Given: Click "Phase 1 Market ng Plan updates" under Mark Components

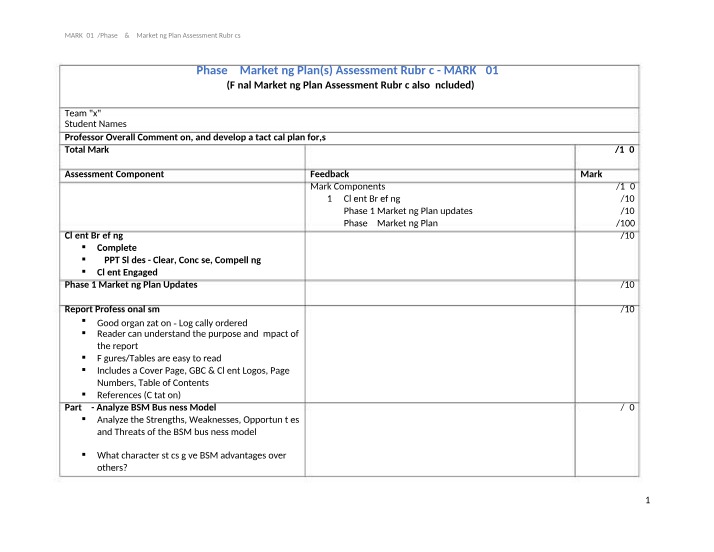Looking at the screenshot, I should [408, 211].
